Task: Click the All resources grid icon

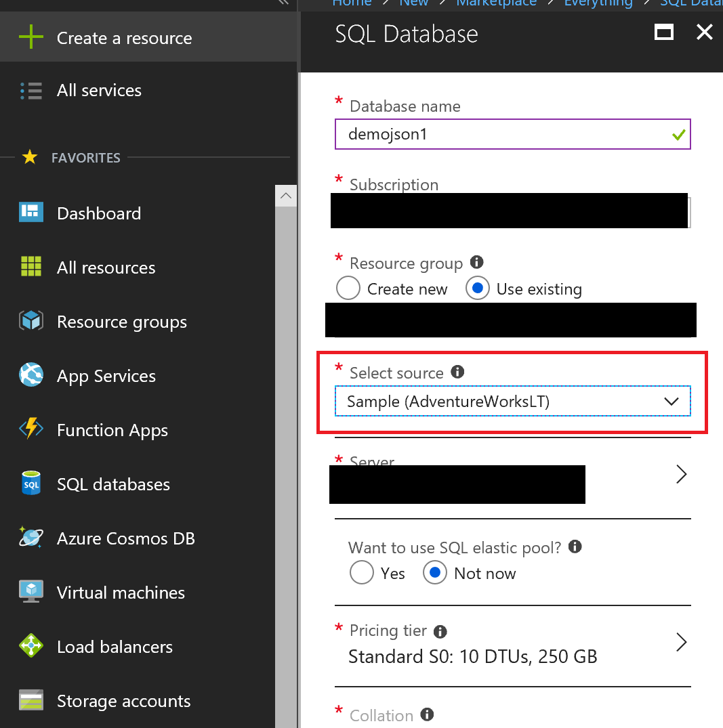Action: pyautogui.click(x=31, y=267)
